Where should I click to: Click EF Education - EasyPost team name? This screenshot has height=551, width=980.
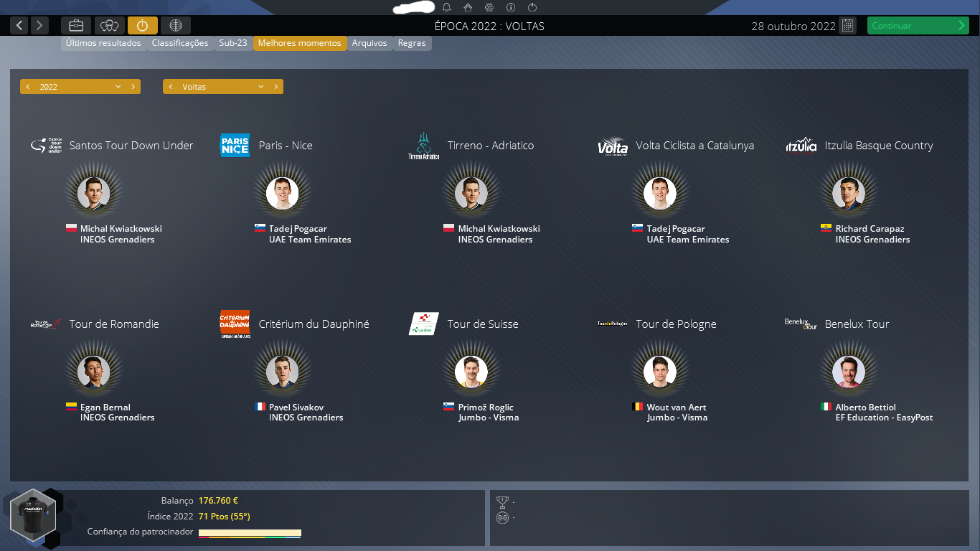(884, 418)
